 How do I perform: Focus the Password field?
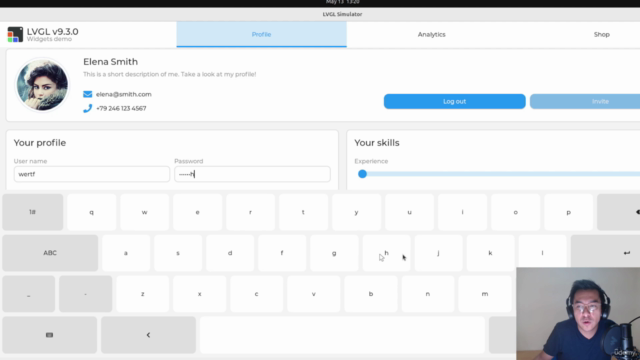point(252,174)
